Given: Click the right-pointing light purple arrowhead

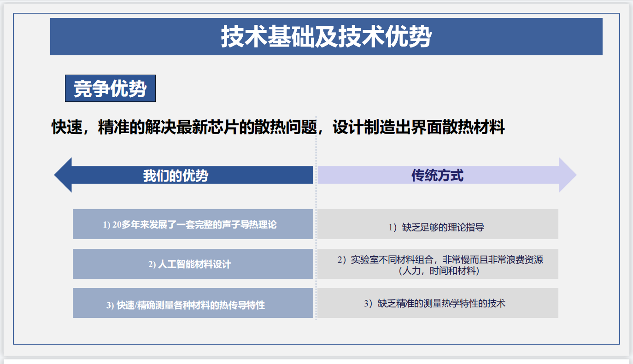Looking at the screenshot, I should click(x=567, y=175).
